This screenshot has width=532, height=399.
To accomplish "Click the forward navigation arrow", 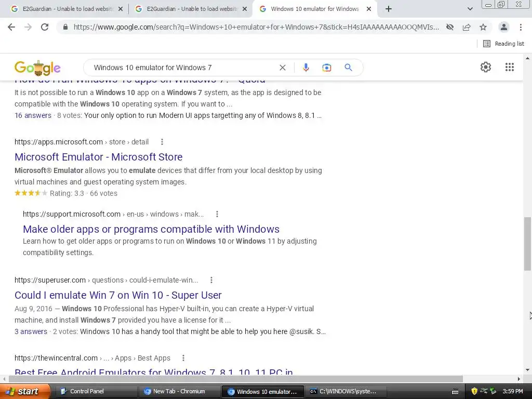I will pyautogui.click(x=28, y=27).
